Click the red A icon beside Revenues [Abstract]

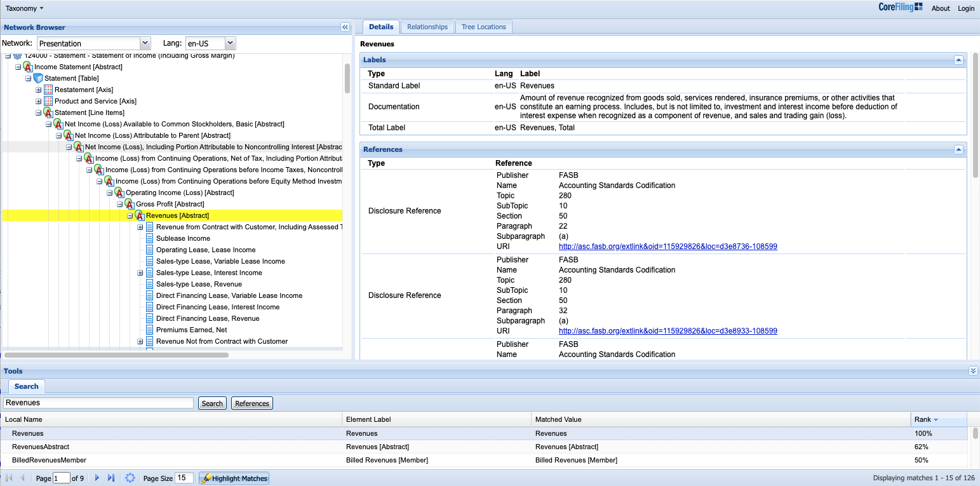140,215
